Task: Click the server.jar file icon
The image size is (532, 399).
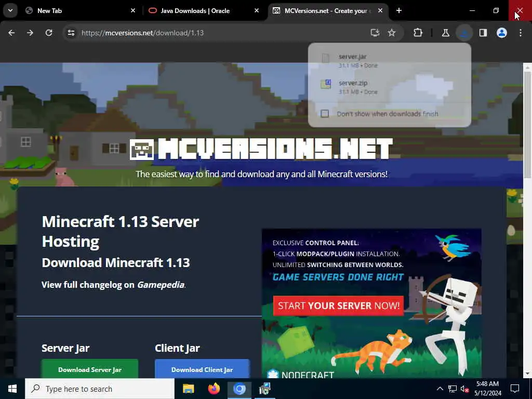Action: [x=326, y=58]
